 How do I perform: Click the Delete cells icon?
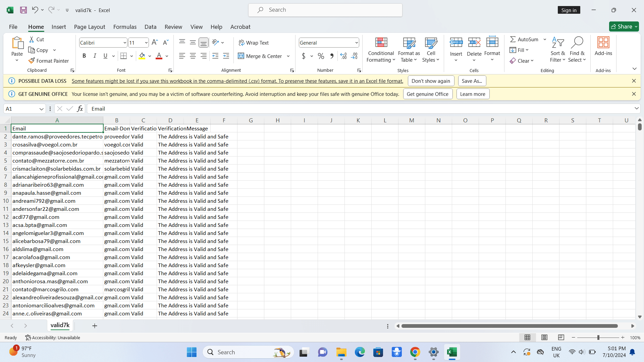[474, 43]
